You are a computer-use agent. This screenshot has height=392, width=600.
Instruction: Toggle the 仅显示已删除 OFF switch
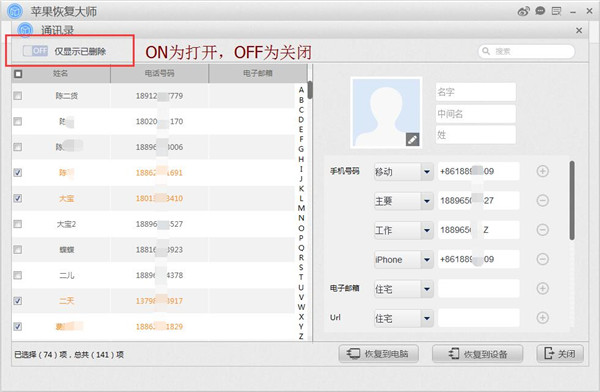[x=35, y=51]
